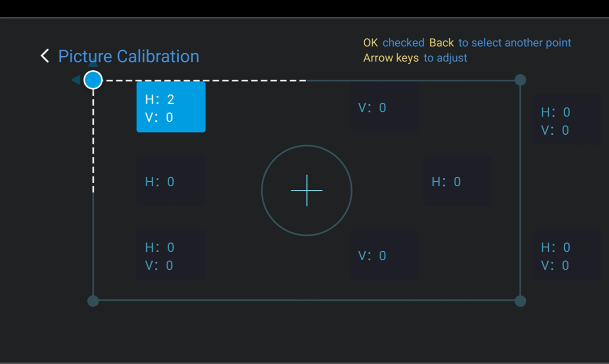Select the right-middle H: 0 box
Viewport: 609px width, 364px height.
click(457, 181)
